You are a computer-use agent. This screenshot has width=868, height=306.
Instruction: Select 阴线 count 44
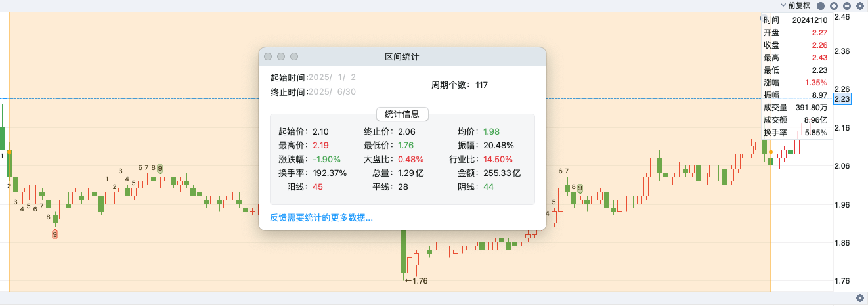tap(488, 186)
